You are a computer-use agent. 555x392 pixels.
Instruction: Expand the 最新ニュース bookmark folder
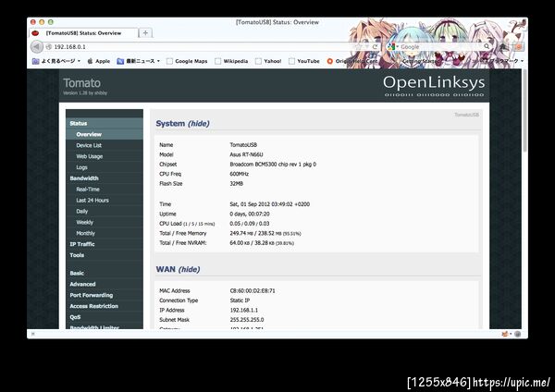pos(139,61)
